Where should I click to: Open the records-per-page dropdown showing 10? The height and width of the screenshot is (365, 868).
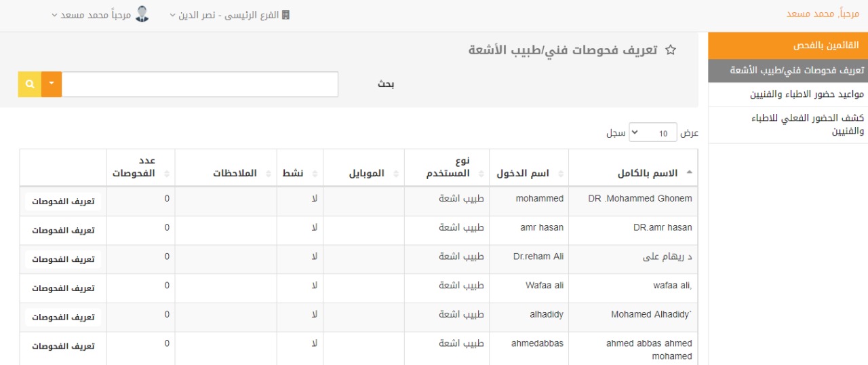[653, 133]
